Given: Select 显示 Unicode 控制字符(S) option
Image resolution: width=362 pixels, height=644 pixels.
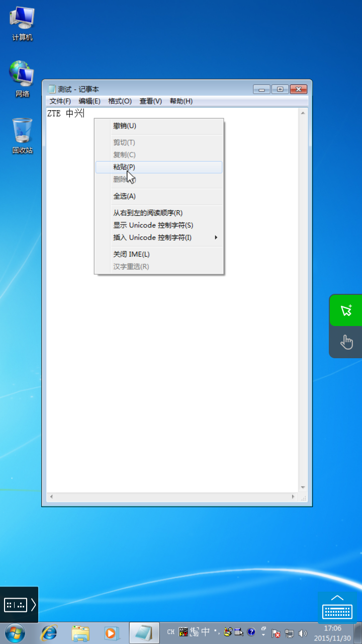Looking at the screenshot, I should pos(159,225).
